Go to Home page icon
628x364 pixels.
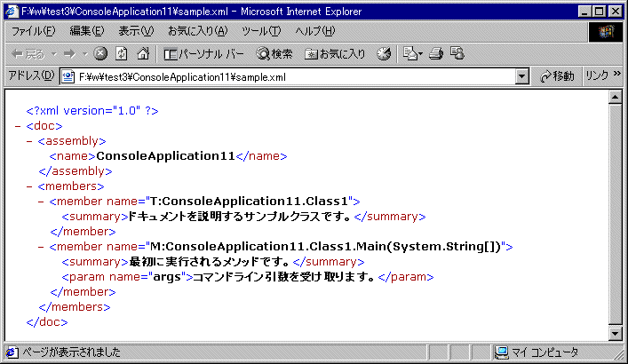[x=143, y=53]
